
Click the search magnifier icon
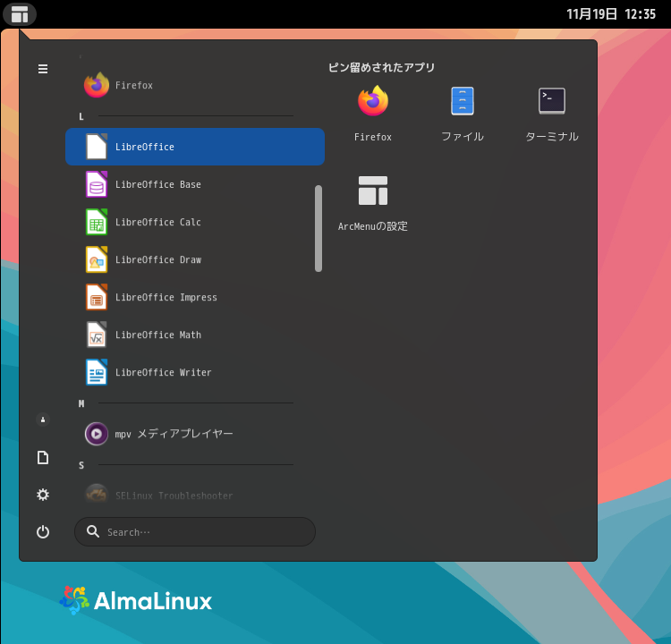pyautogui.click(x=93, y=531)
